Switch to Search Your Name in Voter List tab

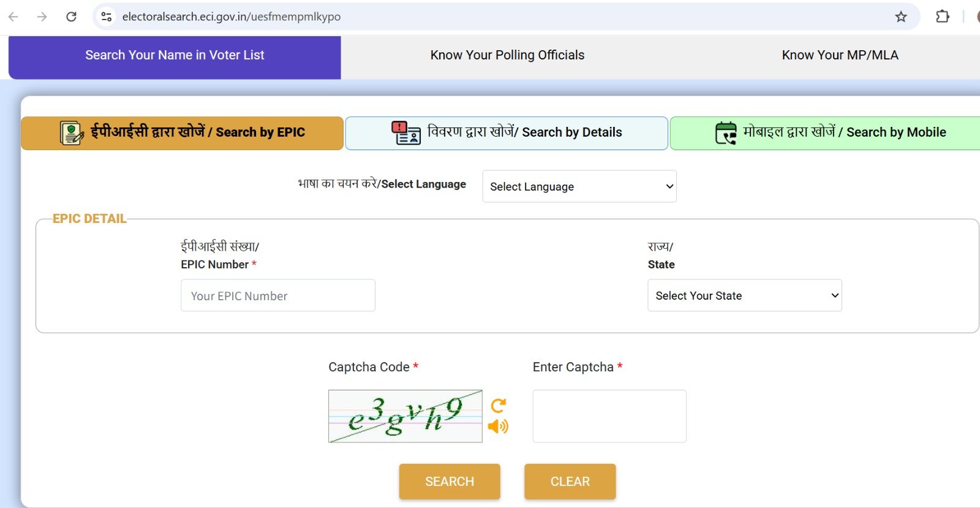tap(175, 56)
